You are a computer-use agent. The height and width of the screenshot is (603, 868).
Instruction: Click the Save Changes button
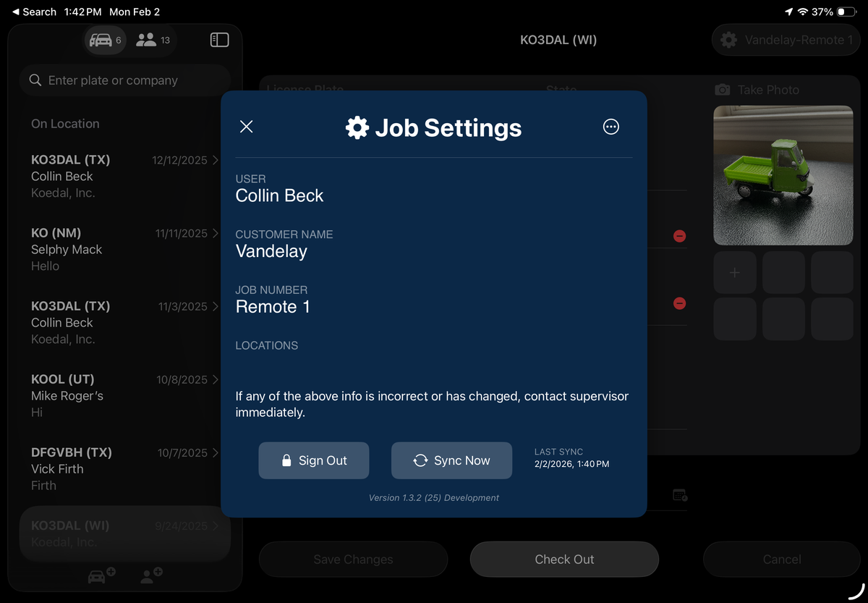point(353,560)
